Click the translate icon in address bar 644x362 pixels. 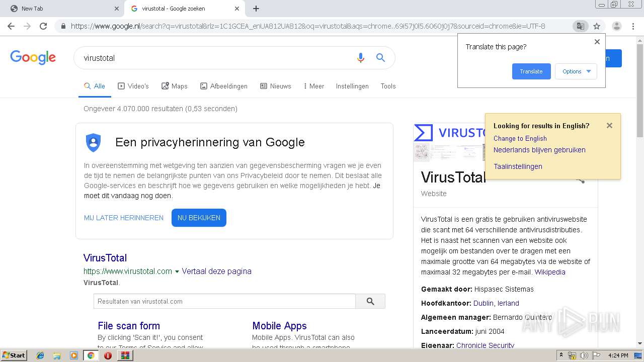tap(580, 26)
